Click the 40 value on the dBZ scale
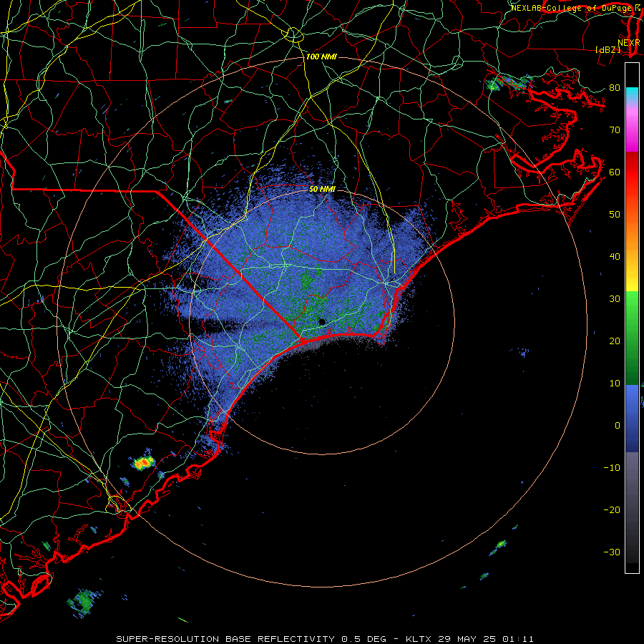Viewport: 644px width, 644px height. point(615,257)
